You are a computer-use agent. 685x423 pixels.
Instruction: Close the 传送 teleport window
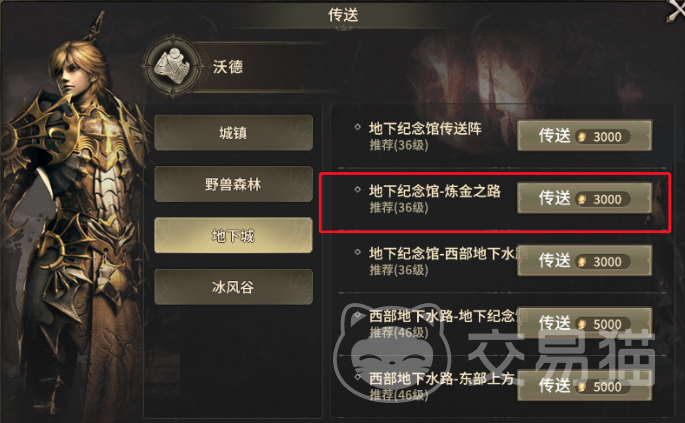click(x=677, y=10)
